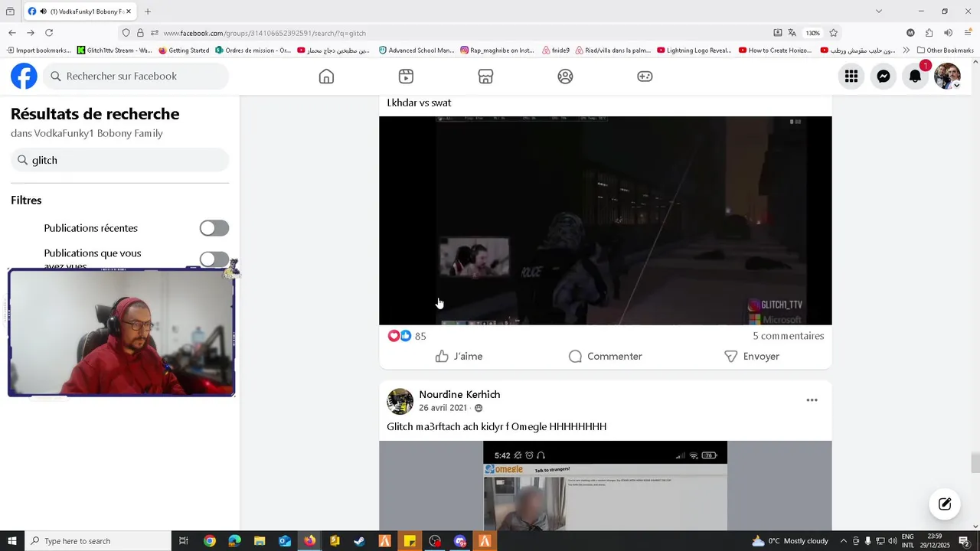Show more bookmarks chevron
The height and width of the screenshot is (551, 980).
[906, 51]
